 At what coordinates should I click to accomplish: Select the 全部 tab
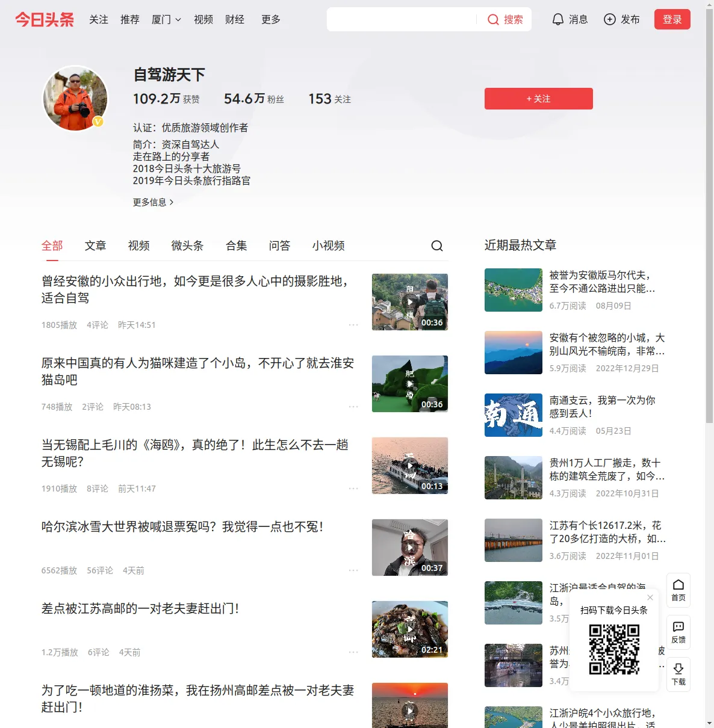click(52, 245)
